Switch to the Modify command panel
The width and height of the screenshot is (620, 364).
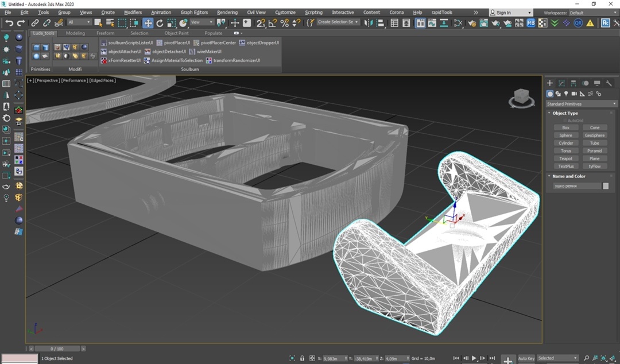point(561,83)
